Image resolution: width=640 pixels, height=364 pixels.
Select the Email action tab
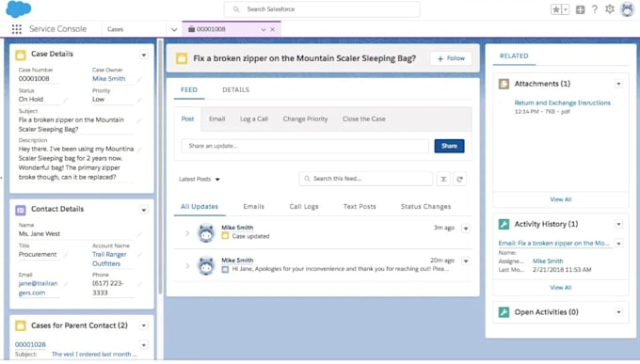click(216, 119)
